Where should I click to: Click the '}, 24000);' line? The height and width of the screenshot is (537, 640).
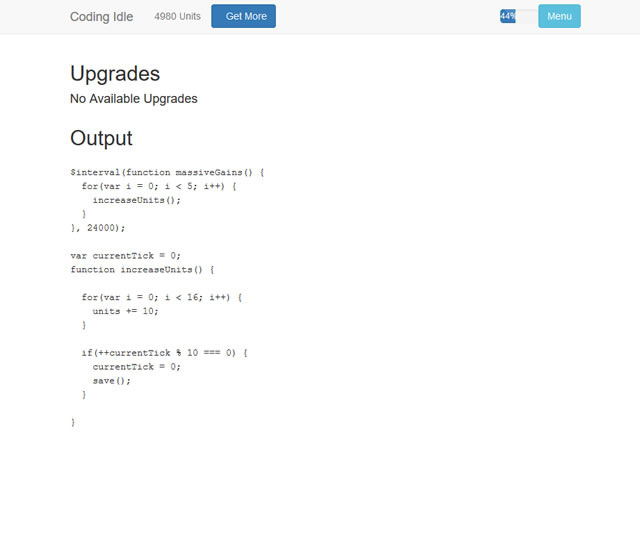(98, 228)
